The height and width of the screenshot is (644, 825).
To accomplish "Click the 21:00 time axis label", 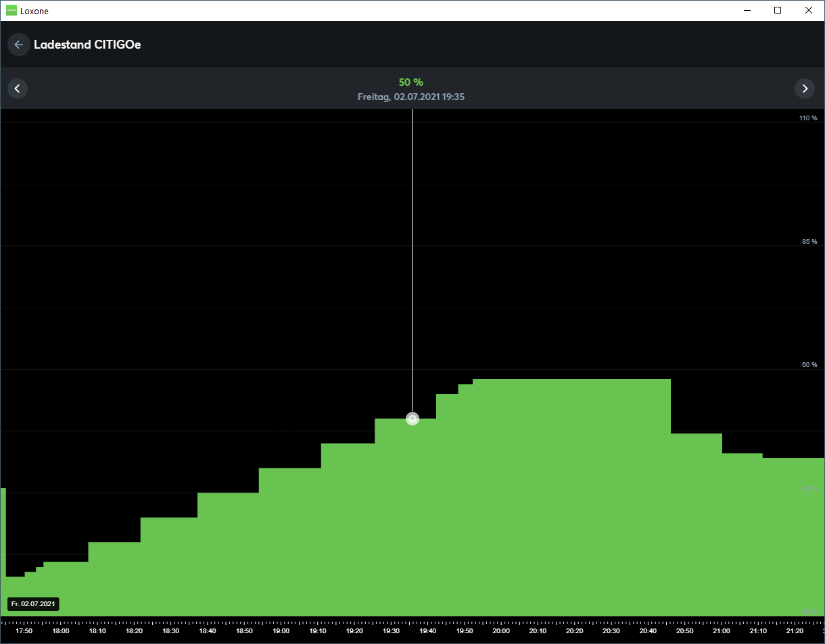I will pyautogui.click(x=722, y=631).
